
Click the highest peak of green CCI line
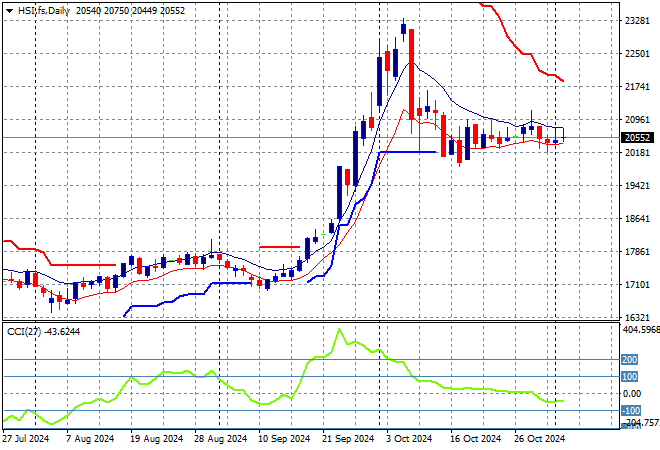(339, 330)
